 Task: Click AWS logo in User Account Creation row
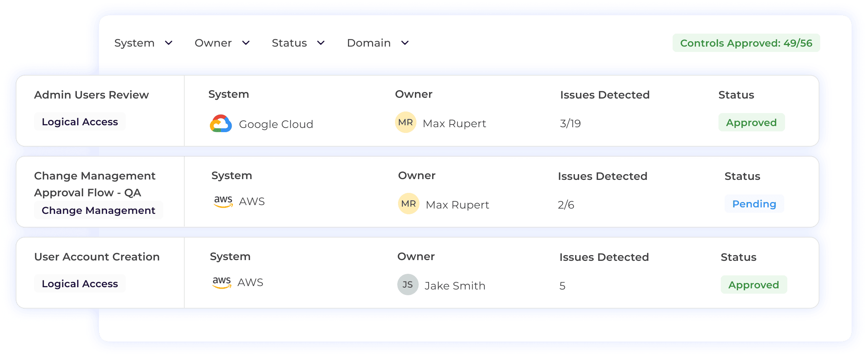click(222, 283)
